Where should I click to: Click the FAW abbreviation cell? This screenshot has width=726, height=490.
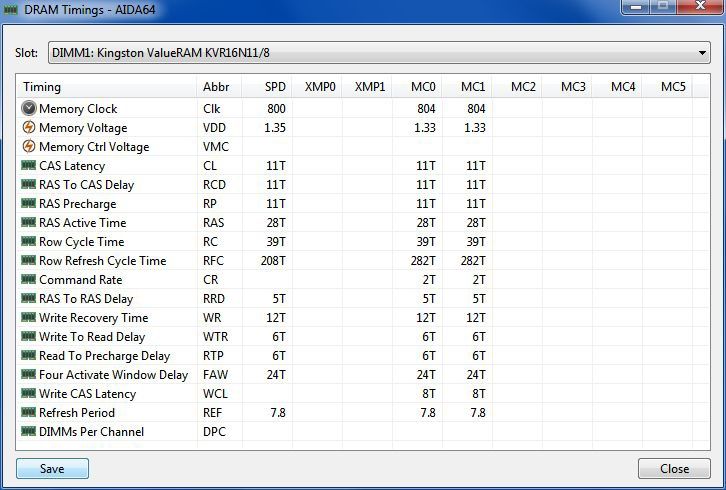click(216, 375)
